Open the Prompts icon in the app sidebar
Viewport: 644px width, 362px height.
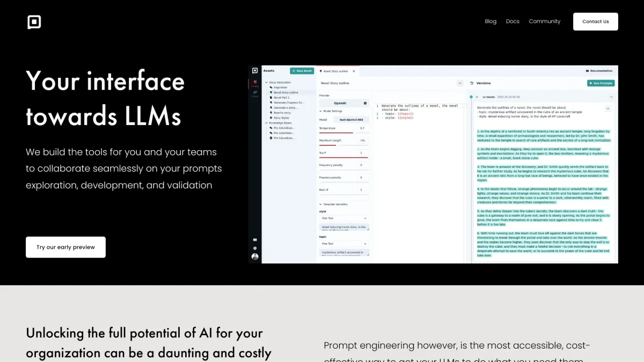coord(255,83)
